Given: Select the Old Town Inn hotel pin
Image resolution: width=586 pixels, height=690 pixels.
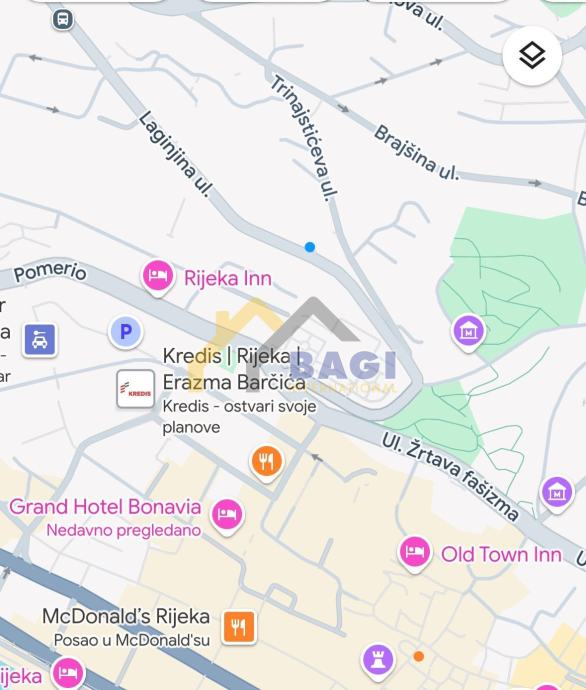Looking at the screenshot, I should (x=414, y=554).
